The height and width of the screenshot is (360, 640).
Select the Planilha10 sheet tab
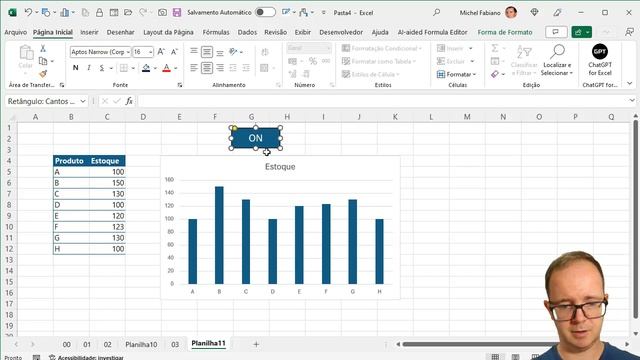pyautogui.click(x=141, y=344)
